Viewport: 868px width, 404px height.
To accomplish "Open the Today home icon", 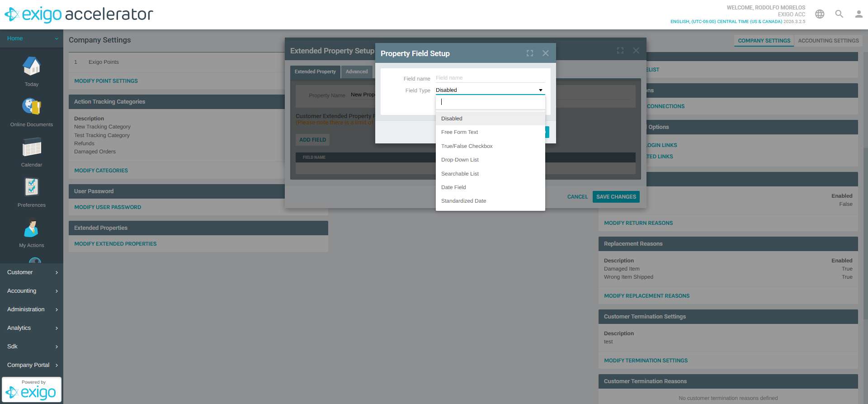I will click(x=31, y=67).
